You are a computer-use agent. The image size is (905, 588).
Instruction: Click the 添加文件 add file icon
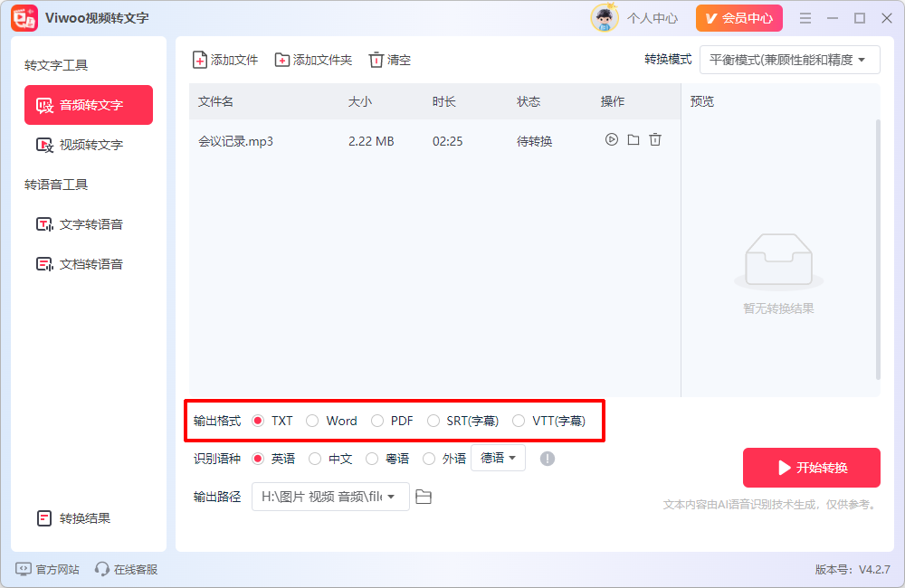200,60
